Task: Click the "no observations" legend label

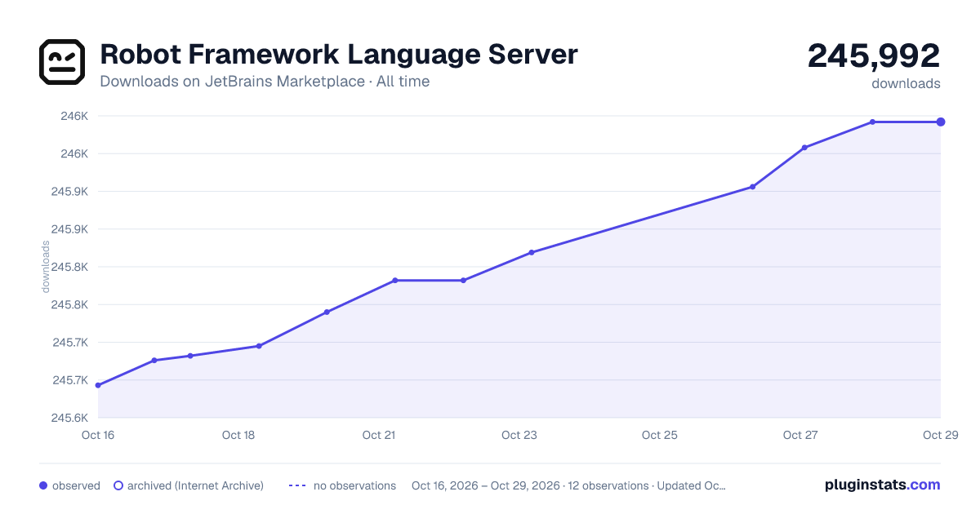Action: point(354,485)
